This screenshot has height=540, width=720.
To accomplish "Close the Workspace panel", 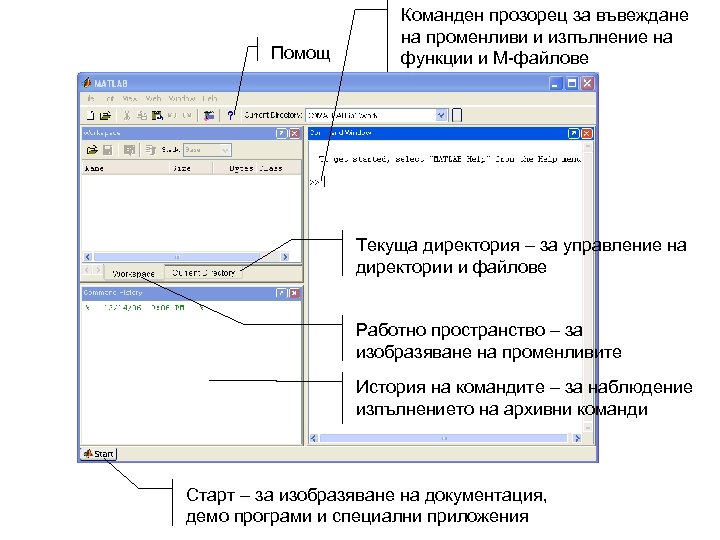I will tap(294, 133).
